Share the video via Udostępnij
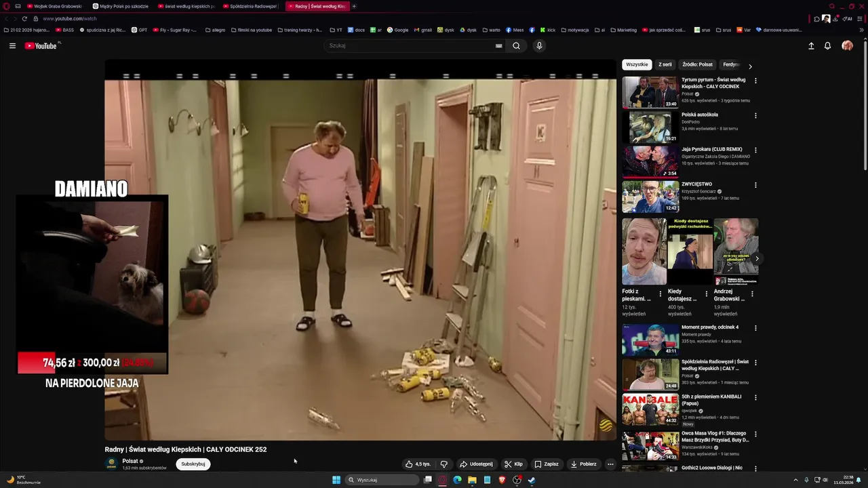 coord(476,464)
